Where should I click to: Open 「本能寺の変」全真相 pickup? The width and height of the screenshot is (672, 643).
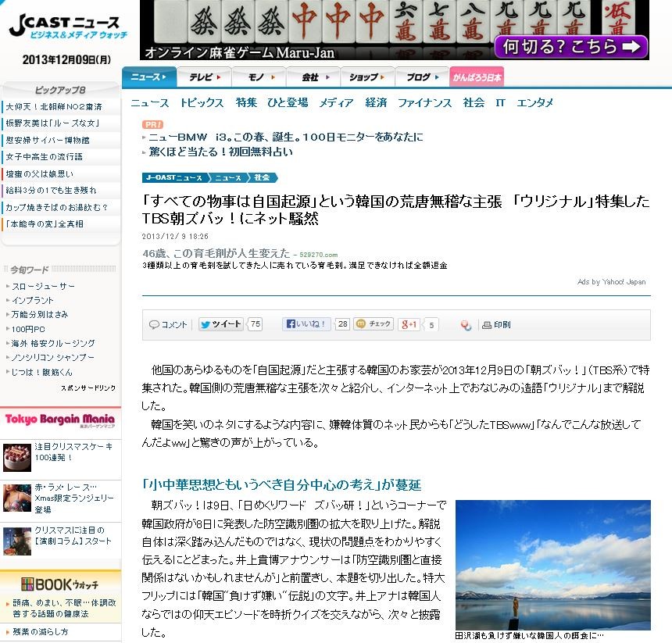point(45,224)
